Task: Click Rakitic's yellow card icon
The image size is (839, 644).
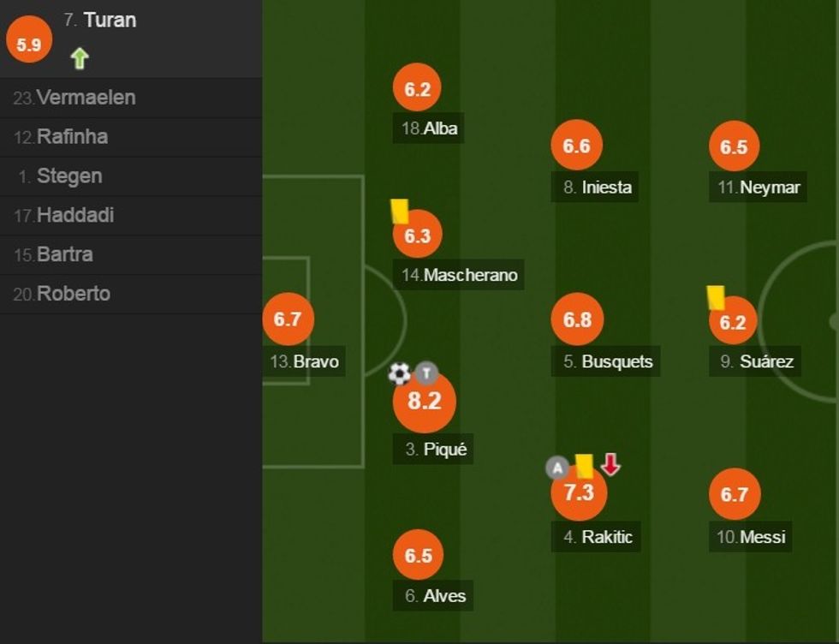Action: click(x=585, y=466)
